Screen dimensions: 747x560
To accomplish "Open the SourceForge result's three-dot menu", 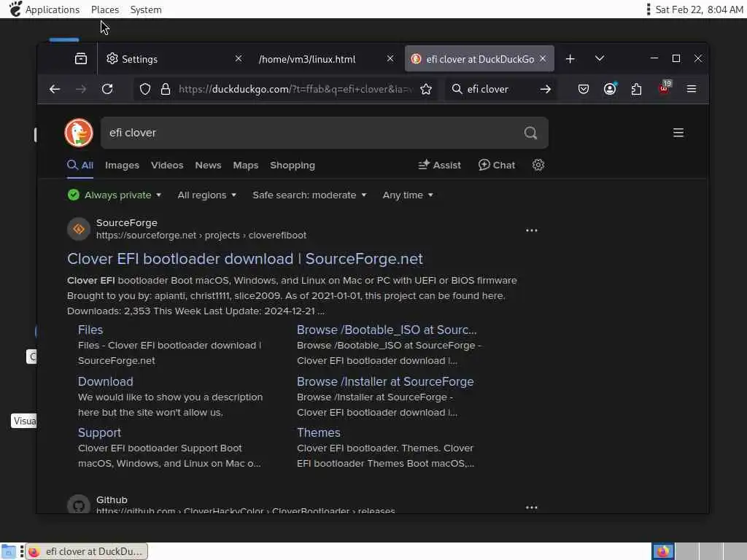I will pos(532,230).
